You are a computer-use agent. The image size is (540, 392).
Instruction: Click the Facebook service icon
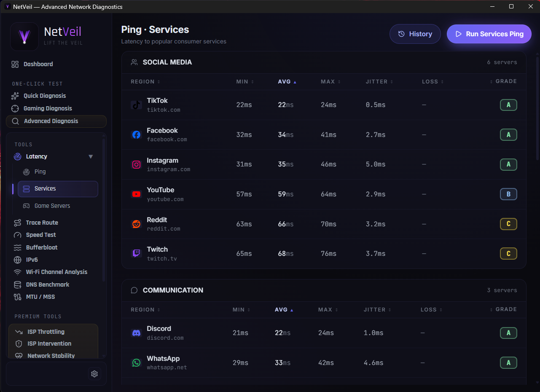click(136, 135)
